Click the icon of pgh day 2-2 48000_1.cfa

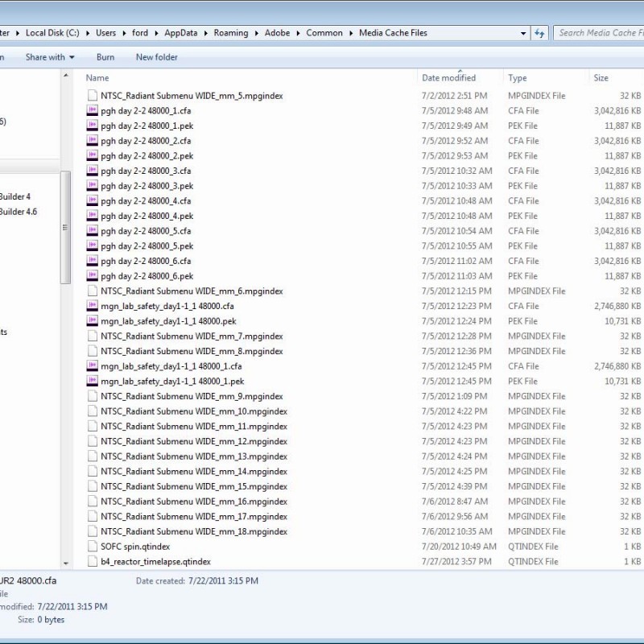92,111
